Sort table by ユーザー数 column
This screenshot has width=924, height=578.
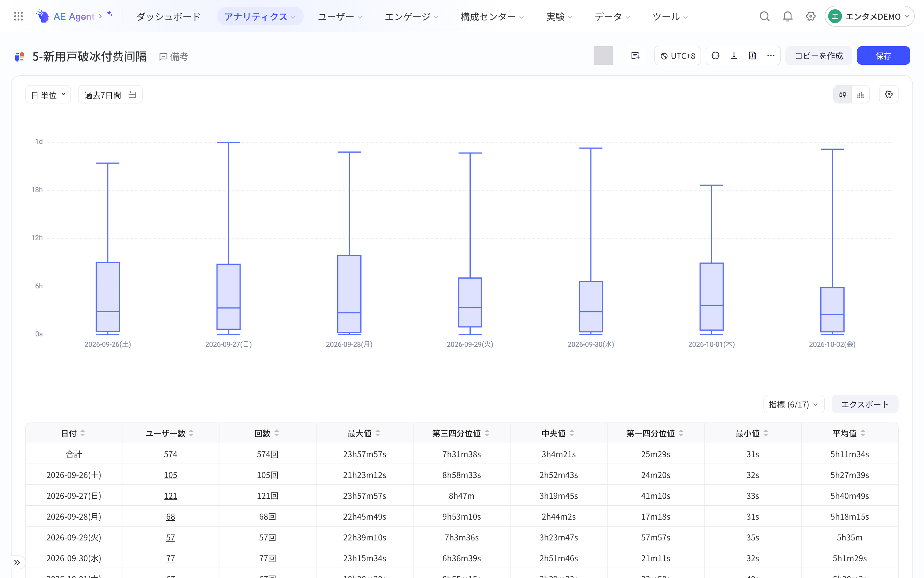click(191, 433)
